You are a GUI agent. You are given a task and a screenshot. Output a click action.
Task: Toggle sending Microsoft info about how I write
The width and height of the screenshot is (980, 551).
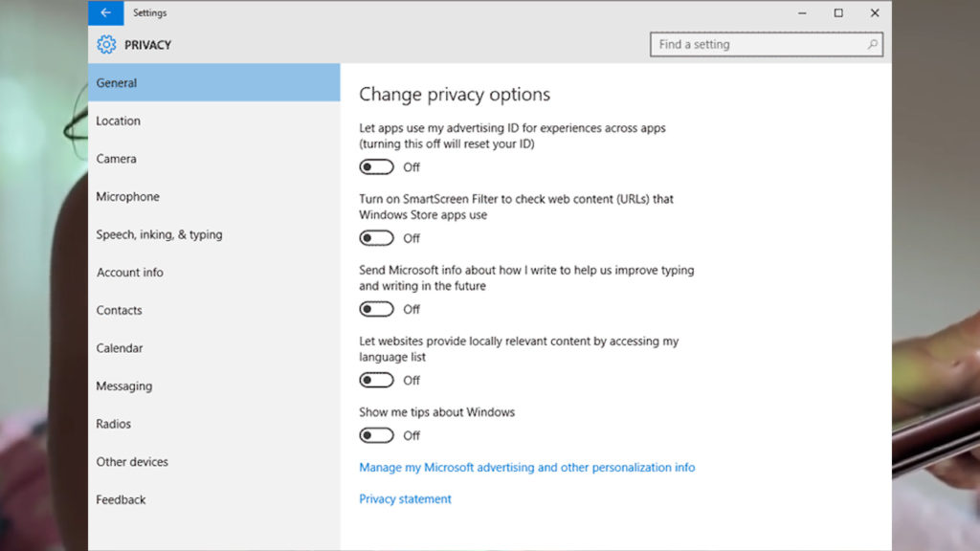click(x=376, y=309)
